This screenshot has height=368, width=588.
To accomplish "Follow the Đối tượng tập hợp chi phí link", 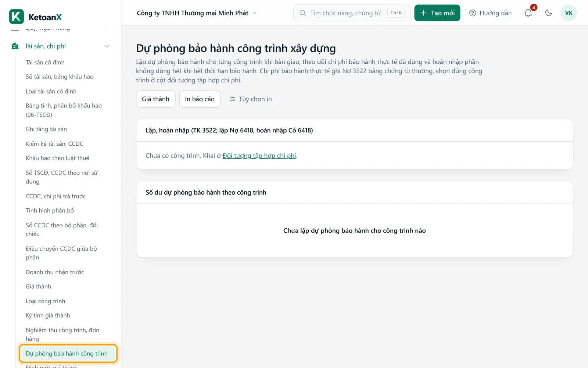I will [259, 156].
